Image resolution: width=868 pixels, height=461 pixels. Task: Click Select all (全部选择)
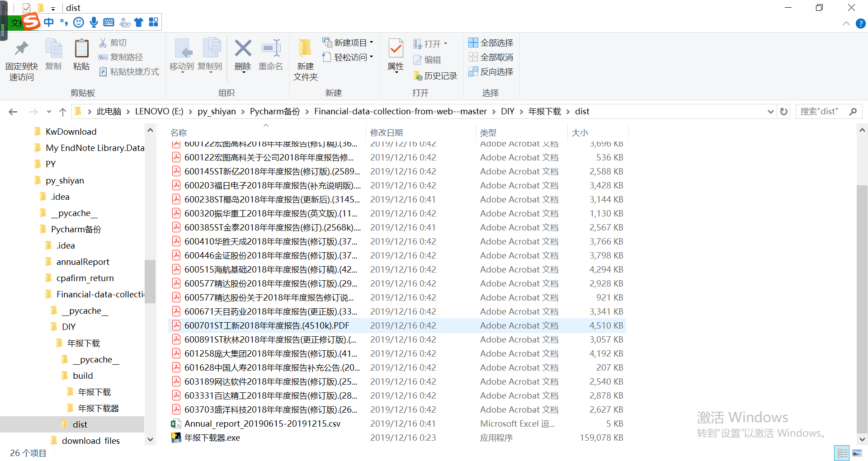(491, 42)
